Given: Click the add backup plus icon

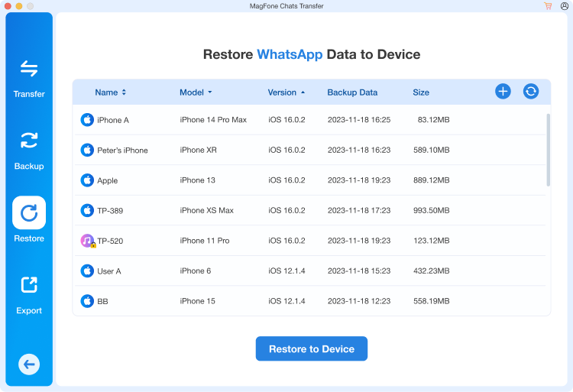Looking at the screenshot, I should 503,92.
